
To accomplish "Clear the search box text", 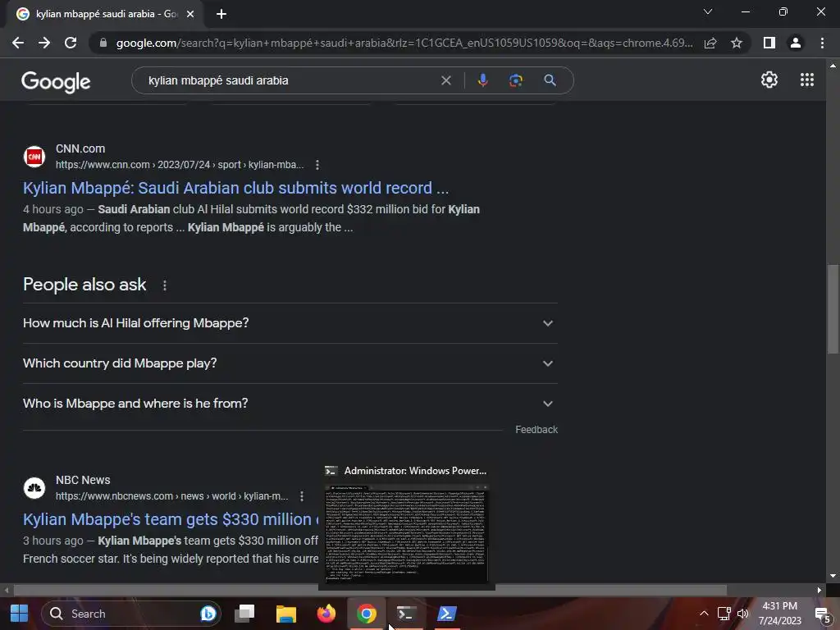I will click(445, 80).
